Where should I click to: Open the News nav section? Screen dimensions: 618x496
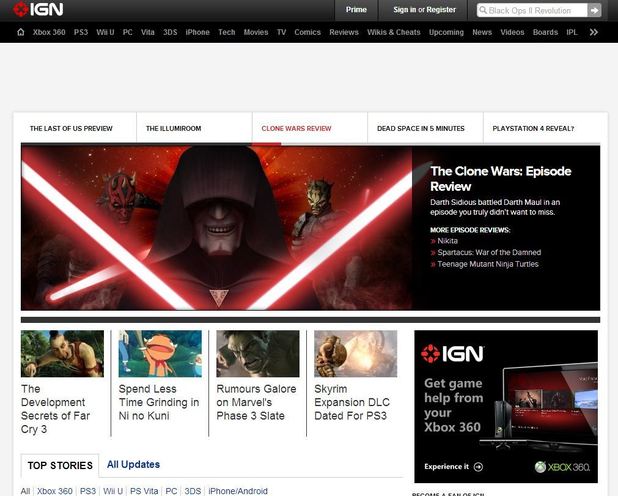(482, 32)
